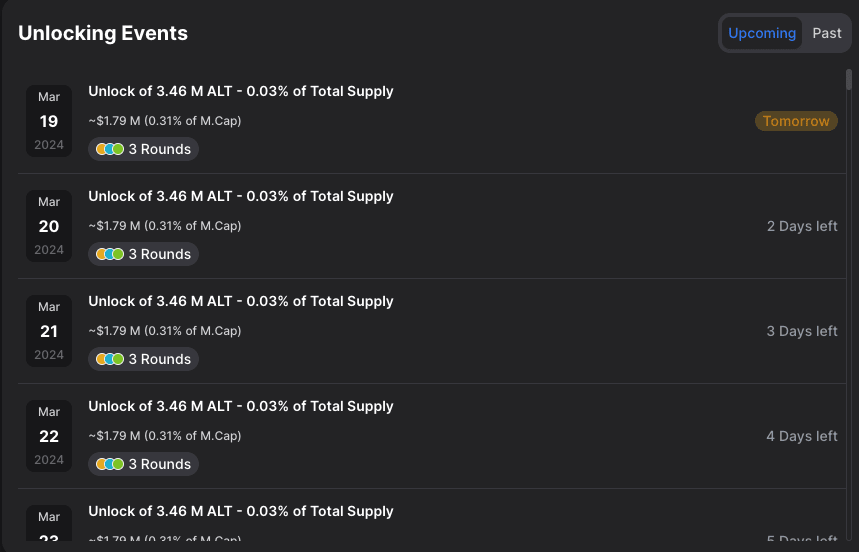The height and width of the screenshot is (552, 859).
Task: Open the Mar 21 unlock event title
Action: [241, 301]
